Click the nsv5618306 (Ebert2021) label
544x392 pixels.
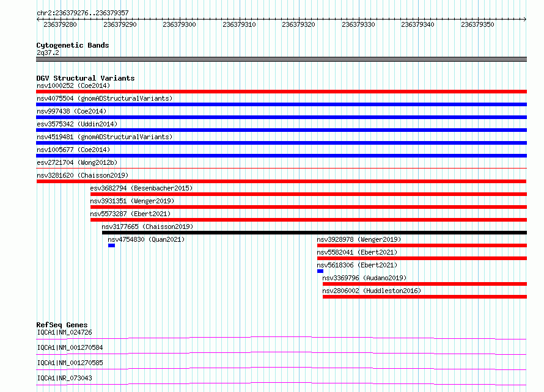[357, 265]
